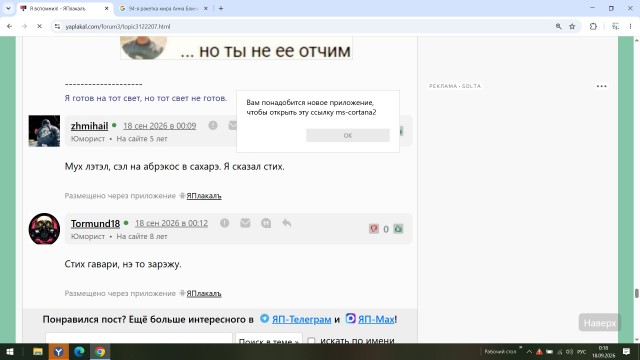Image resolution: width=640 pixels, height=360 pixels.
Task: Open ЯПлакалъ app link under zhmihail's post
Action: coord(204,196)
